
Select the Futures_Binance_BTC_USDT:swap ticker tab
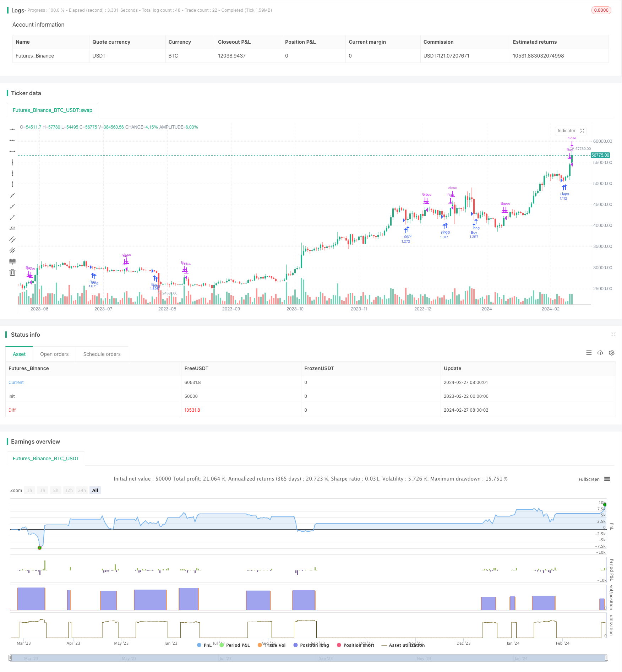click(53, 110)
